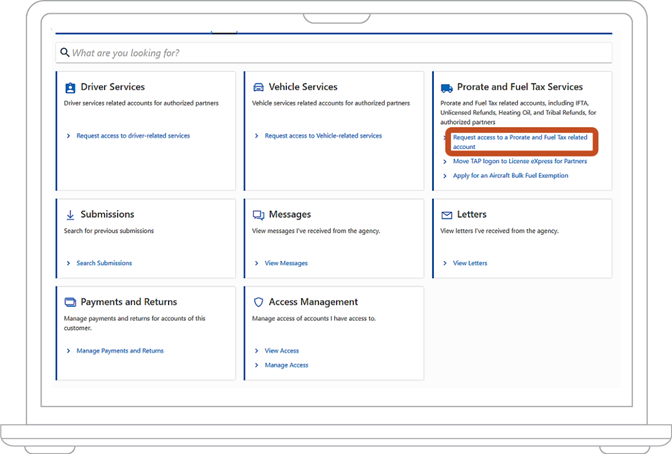672x454 pixels.
Task: Open Move TAP logon to License eXpress for Partners
Action: pyautogui.click(x=520, y=161)
